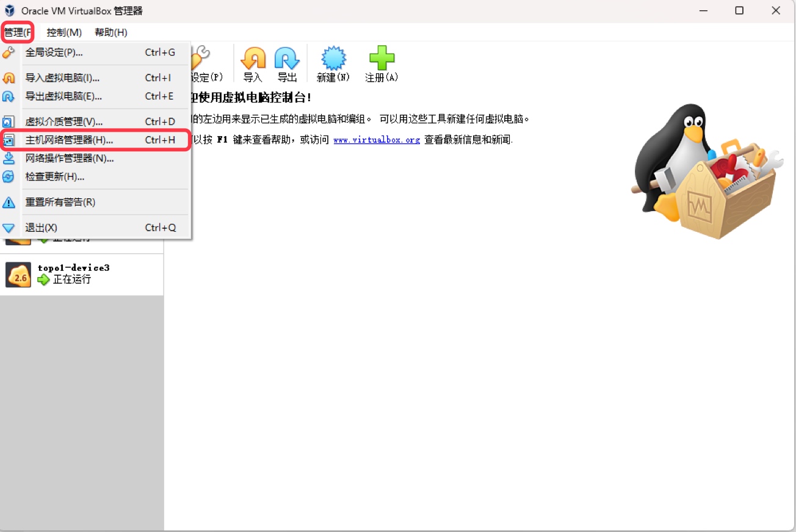Click the 导出虚拟电脑(E) menu icon

9,96
